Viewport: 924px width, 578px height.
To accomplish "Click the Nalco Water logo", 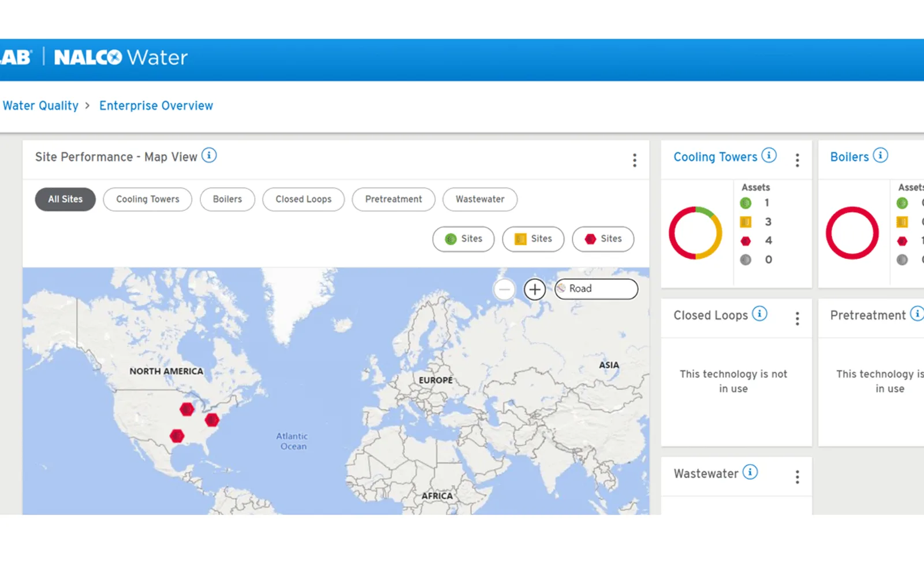I will click(x=121, y=57).
